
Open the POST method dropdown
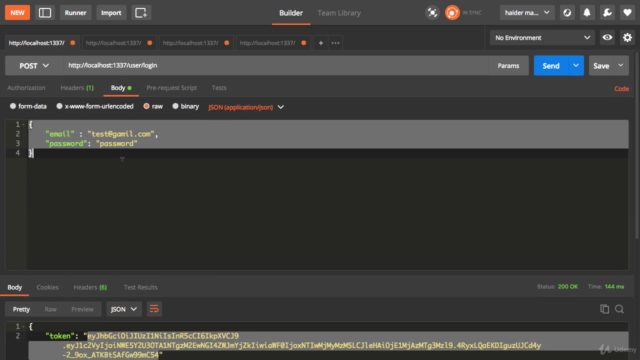click(x=34, y=66)
